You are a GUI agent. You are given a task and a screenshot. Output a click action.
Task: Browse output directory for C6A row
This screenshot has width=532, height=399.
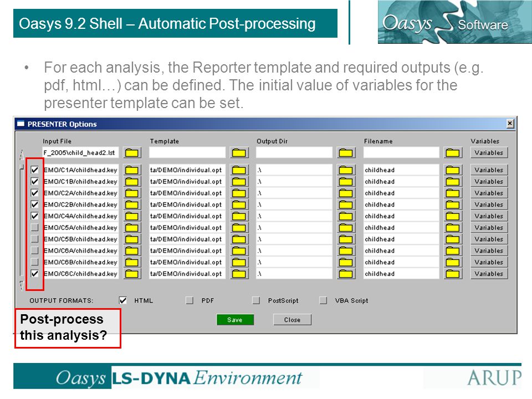(346, 250)
